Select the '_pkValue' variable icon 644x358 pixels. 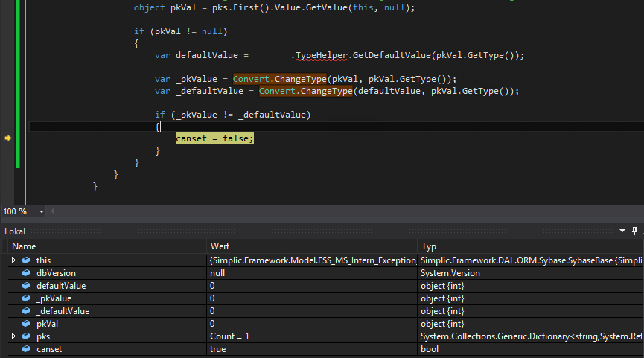click(26, 298)
